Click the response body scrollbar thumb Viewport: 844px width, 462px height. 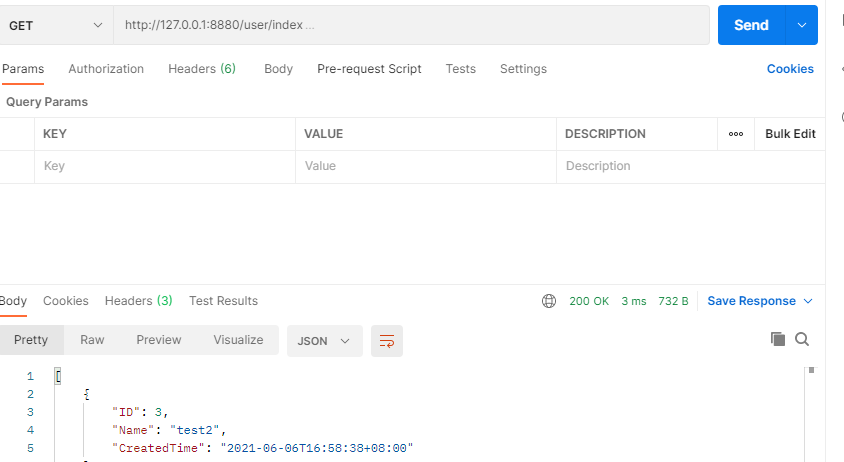pyautogui.click(x=811, y=370)
